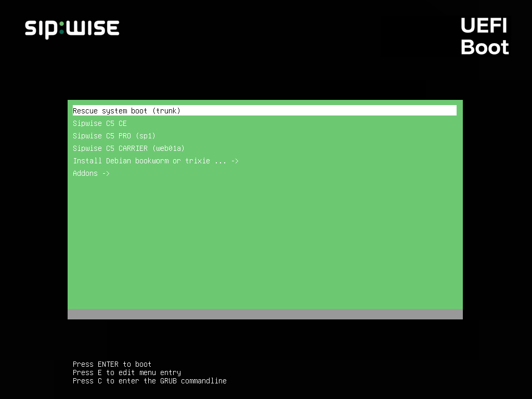Select the Rescue system boot (trunk) entry
The height and width of the screenshot is (399, 532).
tap(264, 111)
